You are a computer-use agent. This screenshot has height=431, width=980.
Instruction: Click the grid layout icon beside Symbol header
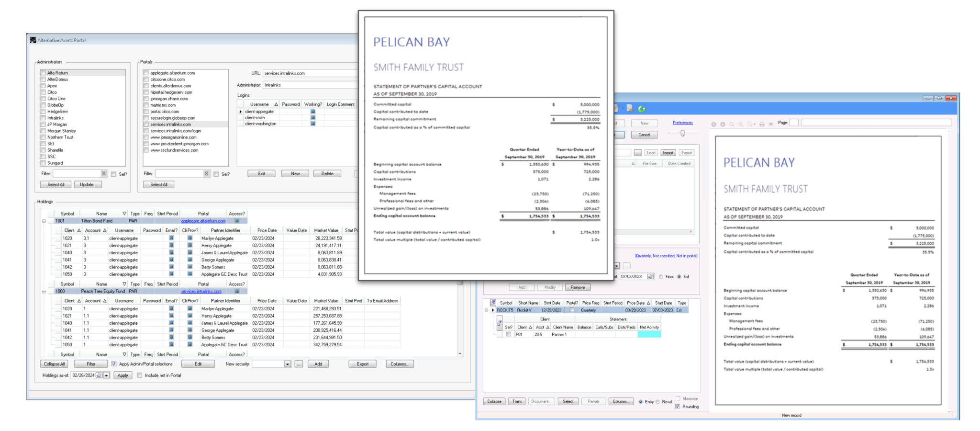[x=493, y=303]
